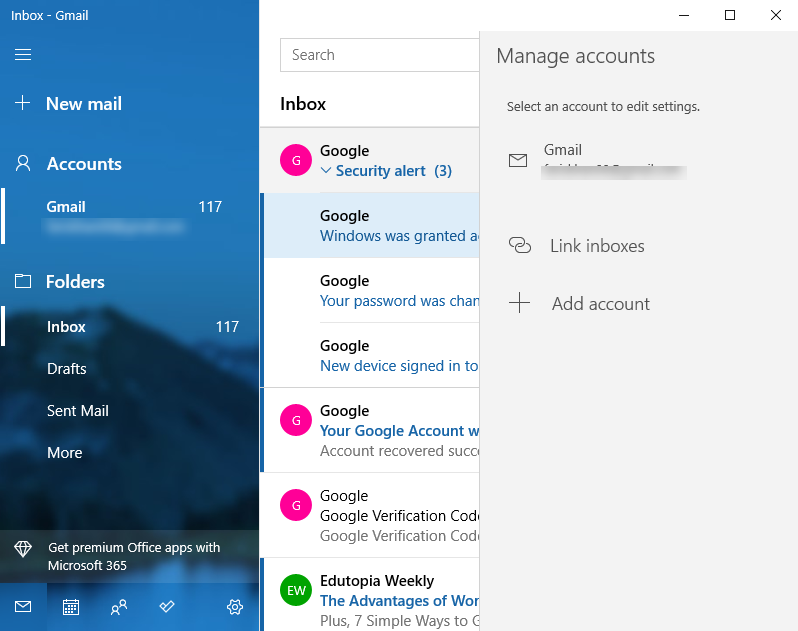
Task: Open 'Your Google Account w' email
Action: [369, 430]
